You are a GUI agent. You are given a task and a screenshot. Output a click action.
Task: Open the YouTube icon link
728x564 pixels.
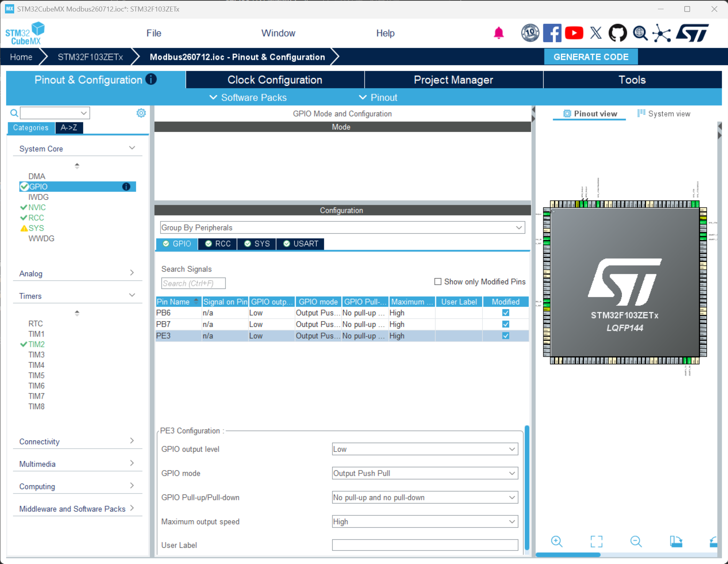point(574,33)
